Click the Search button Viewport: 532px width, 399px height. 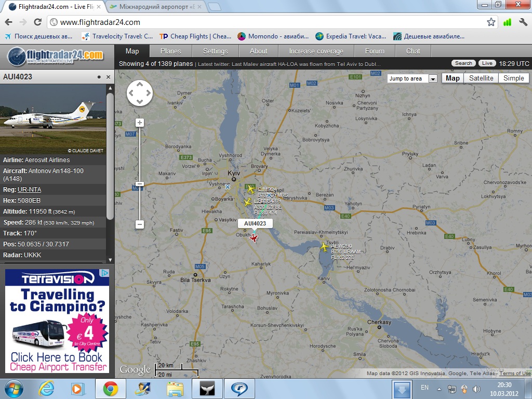(463, 63)
